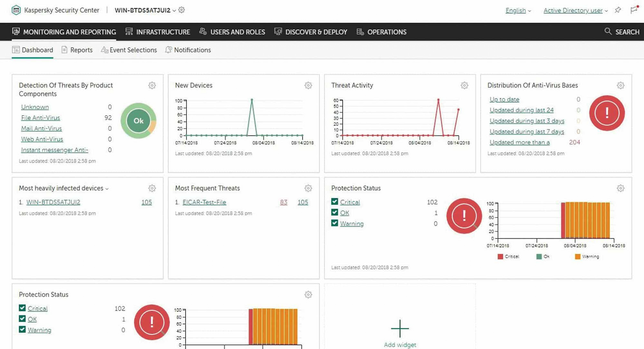The height and width of the screenshot is (349, 644).
Task: Open settings gear of Detection Of Threats widget
Action: [152, 85]
